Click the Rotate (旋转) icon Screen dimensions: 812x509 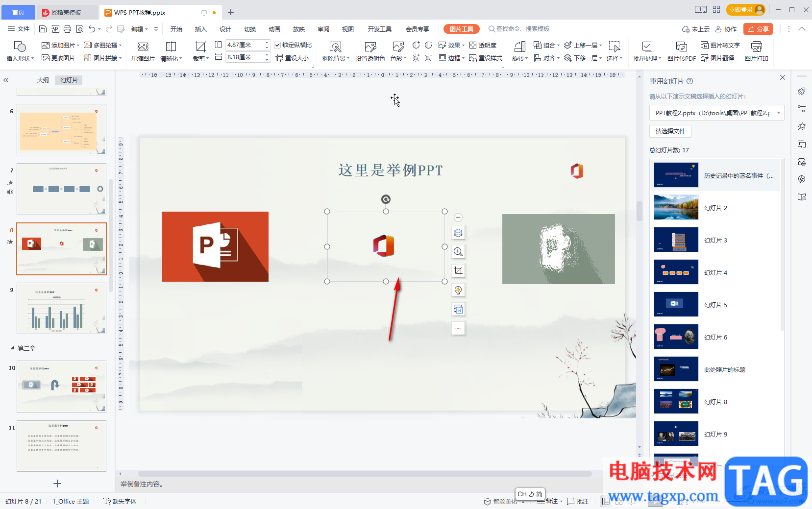pyautogui.click(x=519, y=47)
